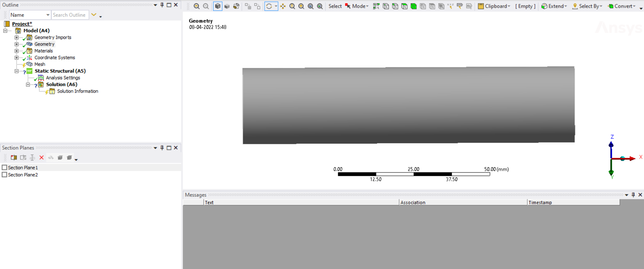Click the Label selection tool icon

[x=460, y=6]
